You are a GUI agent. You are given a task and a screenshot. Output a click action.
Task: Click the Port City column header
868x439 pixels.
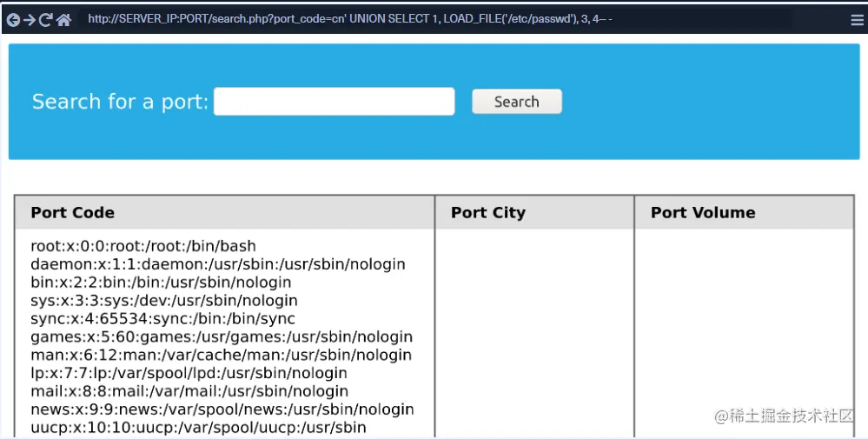(534, 213)
